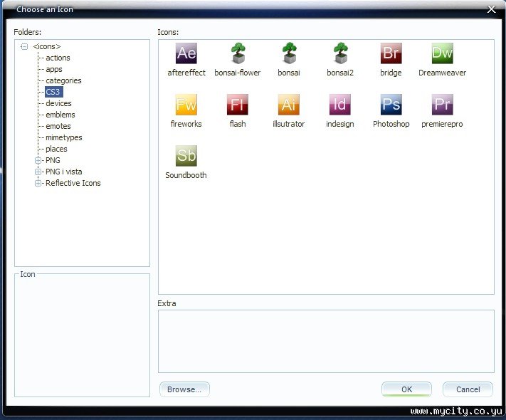Select the aftereffect Ae icon
The height and width of the screenshot is (420, 506).
coord(186,53)
